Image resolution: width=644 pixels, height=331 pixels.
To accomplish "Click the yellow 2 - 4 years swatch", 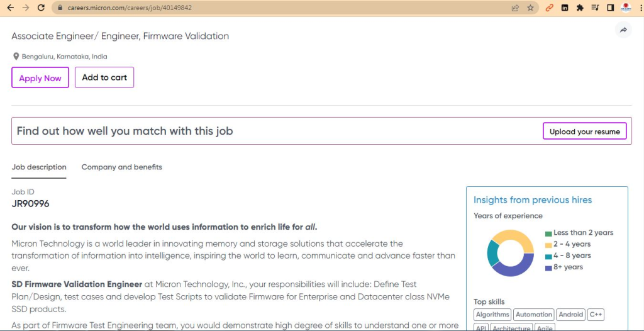I will click(548, 245).
